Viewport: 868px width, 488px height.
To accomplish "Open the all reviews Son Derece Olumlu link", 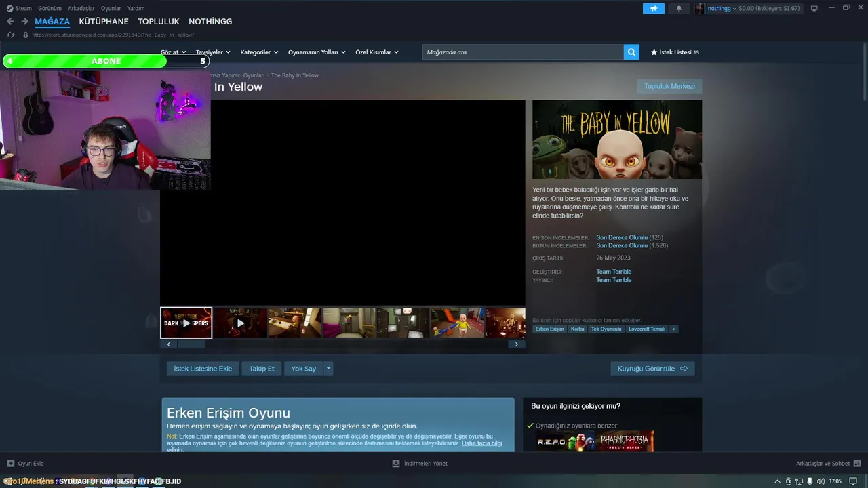I will coord(622,246).
